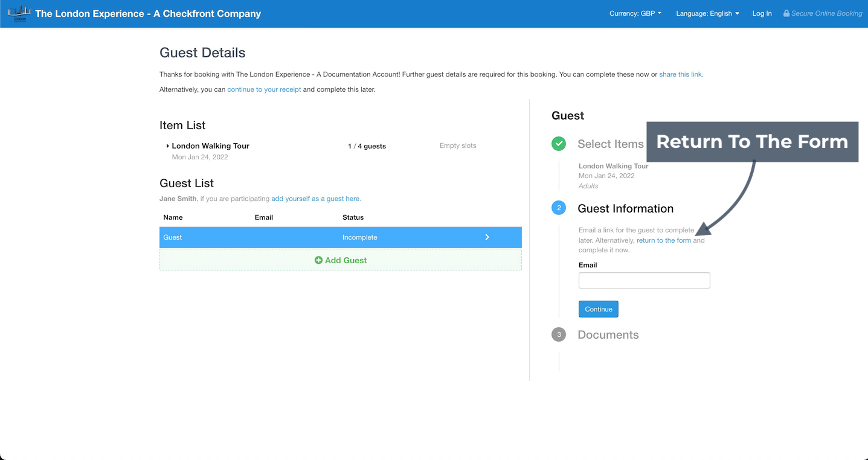This screenshot has width=868, height=460.
Task: Click the Guest Information step heading
Action: point(626,208)
